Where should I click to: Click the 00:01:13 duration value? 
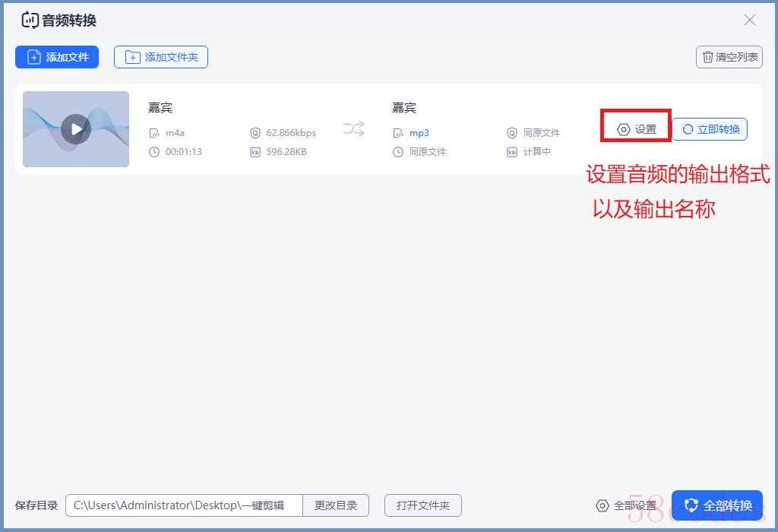[x=184, y=152]
